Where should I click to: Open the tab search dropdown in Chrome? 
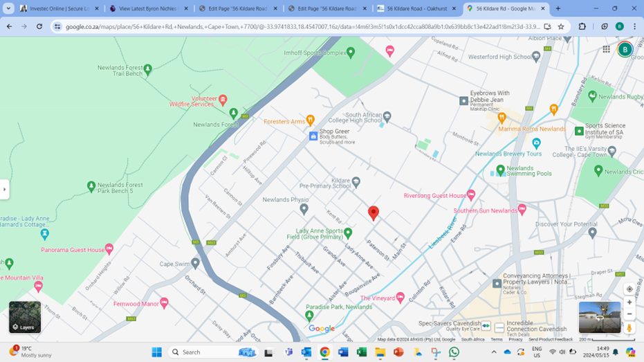pos(9,9)
